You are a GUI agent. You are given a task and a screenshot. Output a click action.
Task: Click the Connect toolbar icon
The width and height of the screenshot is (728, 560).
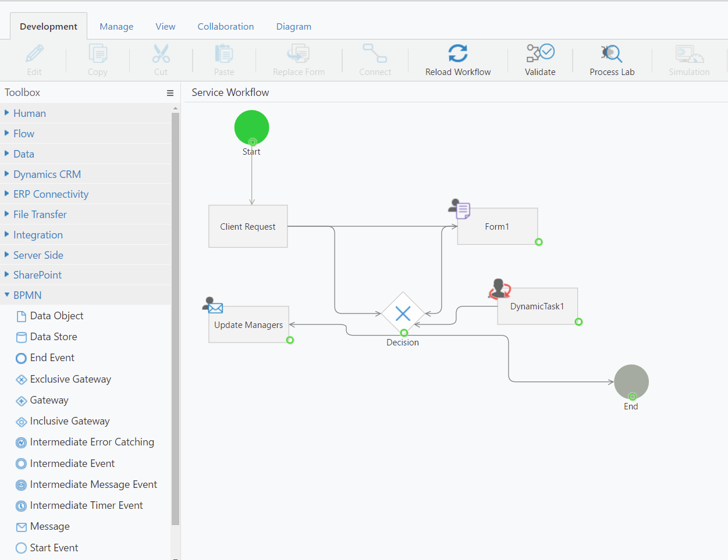pos(375,53)
